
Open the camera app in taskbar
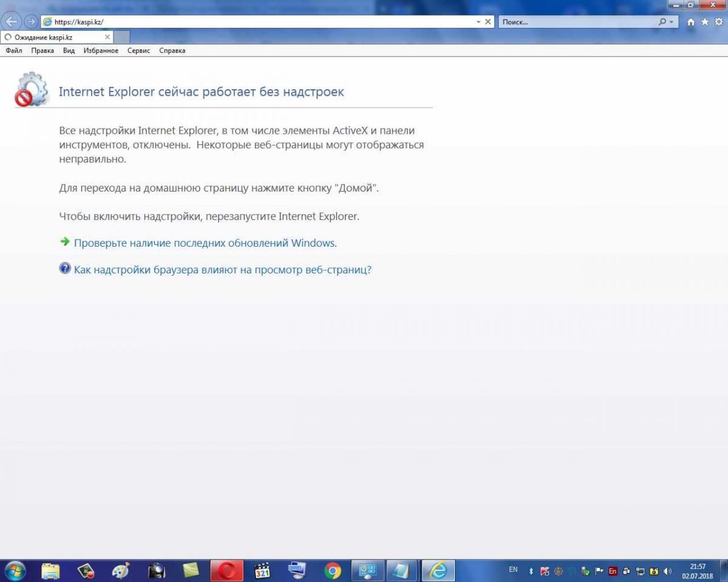[x=157, y=571]
